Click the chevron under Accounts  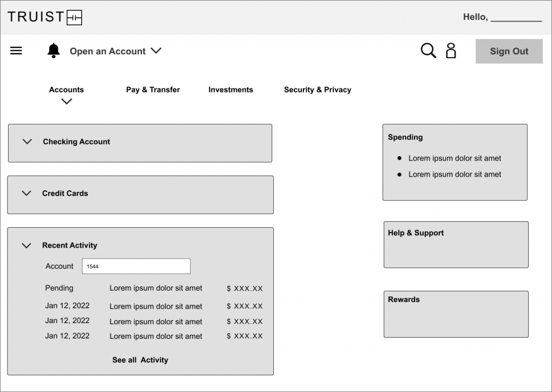pos(66,101)
